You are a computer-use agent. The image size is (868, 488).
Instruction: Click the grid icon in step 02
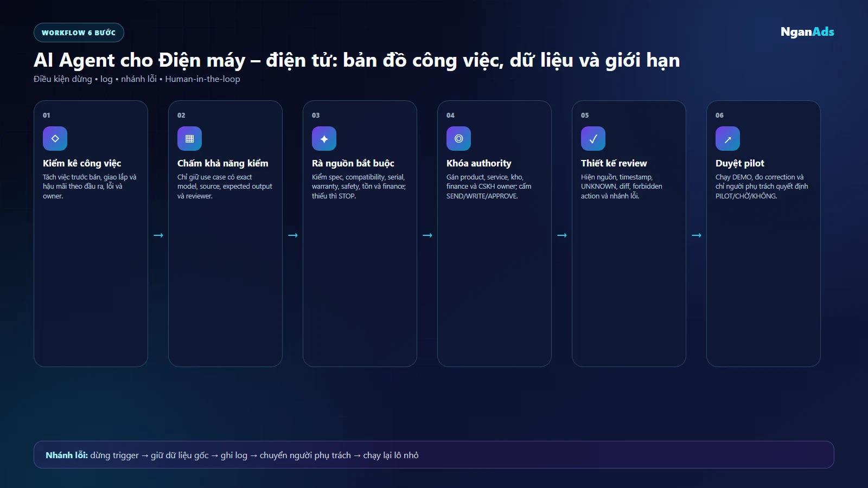(x=189, y=139)
